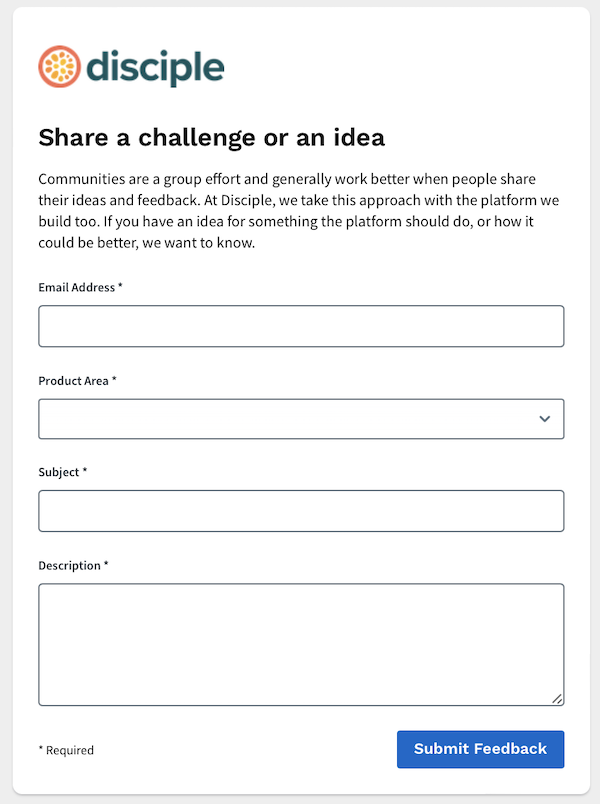Click the intro paragraph about Communities
600x804 pixels.
298,211
